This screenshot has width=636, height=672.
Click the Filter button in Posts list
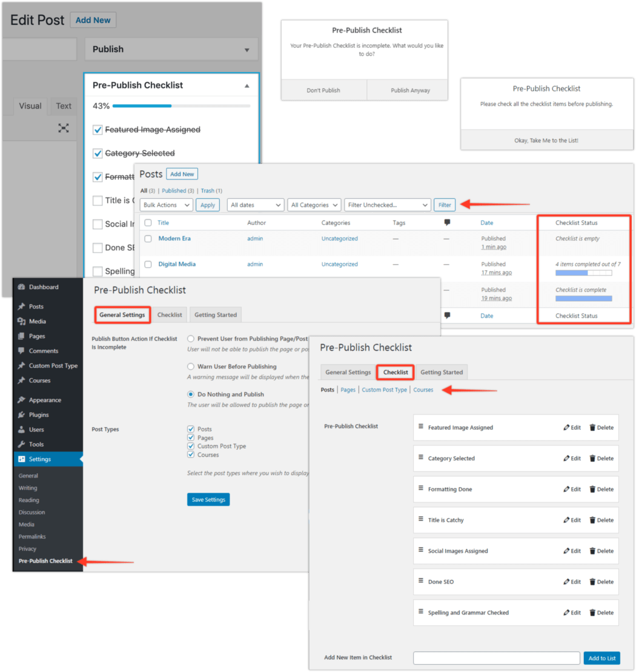coord(445,205)
